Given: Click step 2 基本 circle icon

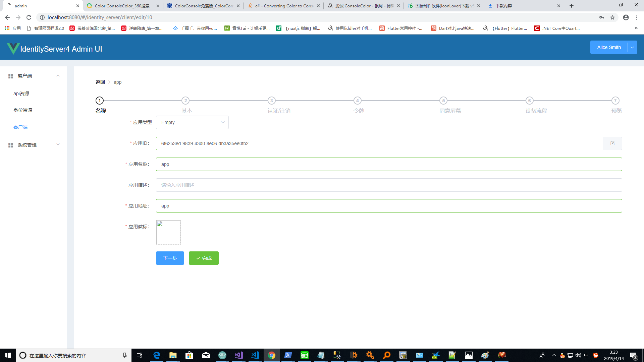Looking at the screenshot, I should coord(185,101).
